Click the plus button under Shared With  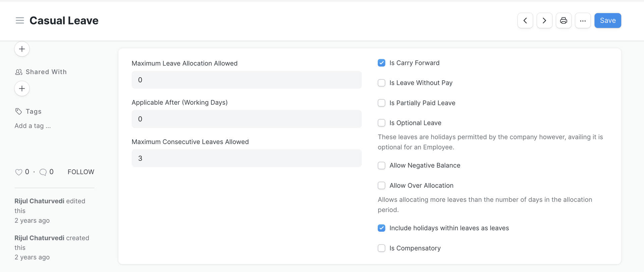click(22, 89)
